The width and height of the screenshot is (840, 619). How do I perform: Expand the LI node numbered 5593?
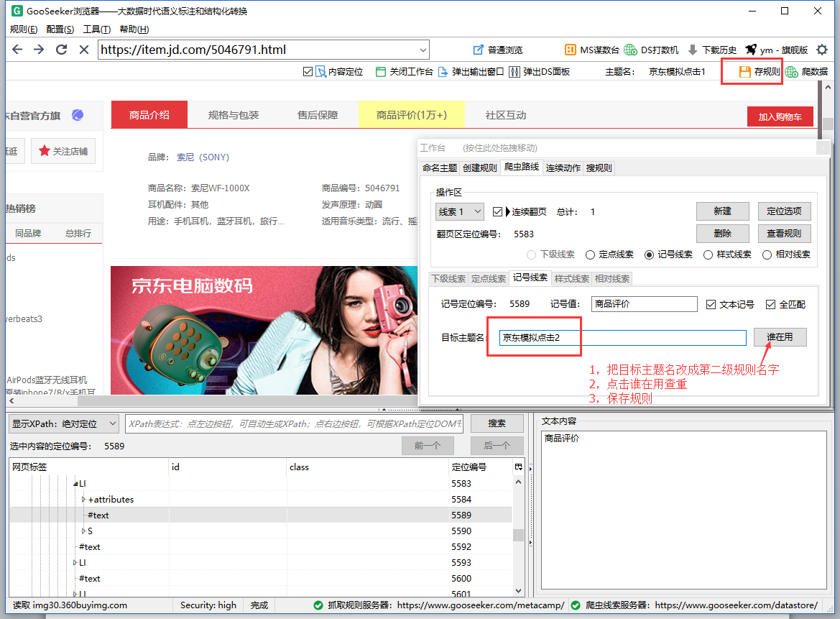75,563
